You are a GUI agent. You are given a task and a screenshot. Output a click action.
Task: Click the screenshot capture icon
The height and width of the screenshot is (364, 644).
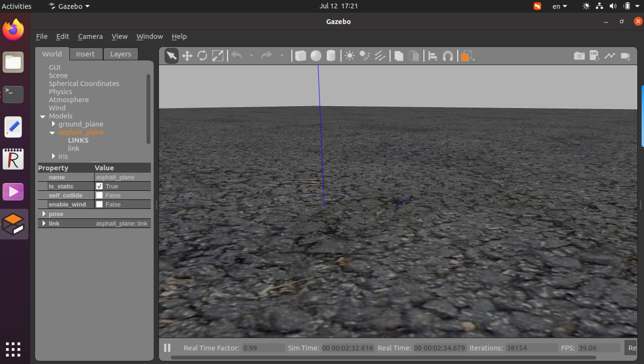pyautogui.click(x=578, y=55)
